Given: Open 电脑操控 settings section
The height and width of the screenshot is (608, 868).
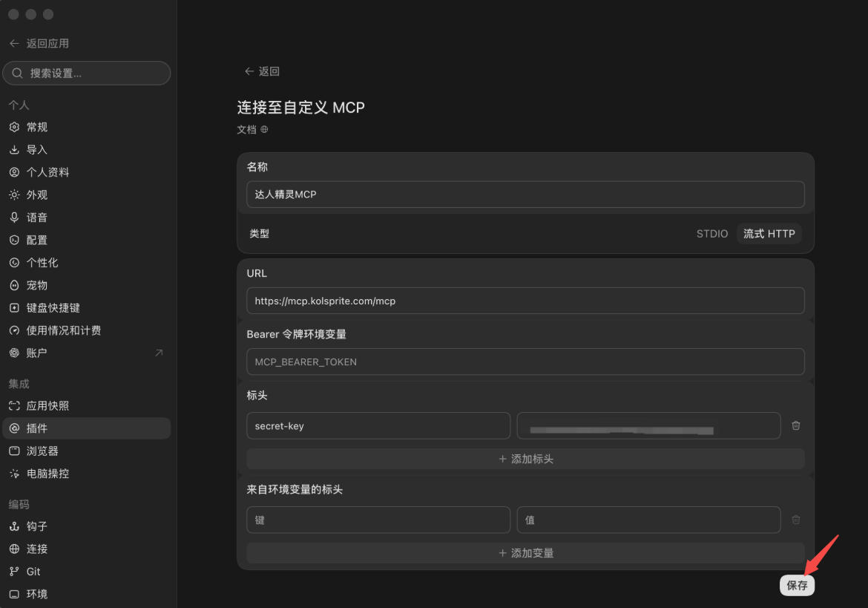Looking at the screenshot, I should 86,474.
